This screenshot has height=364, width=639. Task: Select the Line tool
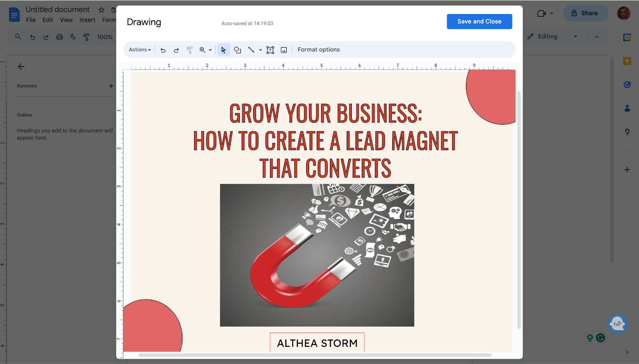pyautogui.click(x=251, y=50)
